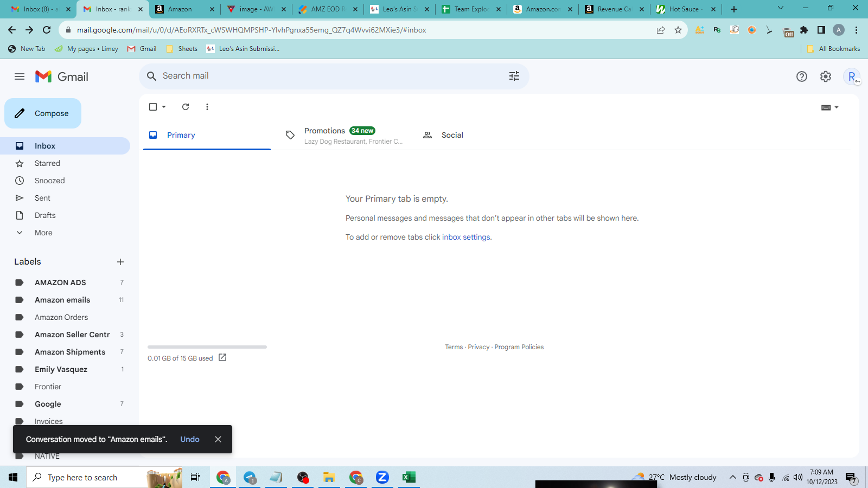Image resolution: width=868 pixels, height=488 pixels.
Task: Open the Chrome Extensions puzzle icon
Action: pos(804,30)
